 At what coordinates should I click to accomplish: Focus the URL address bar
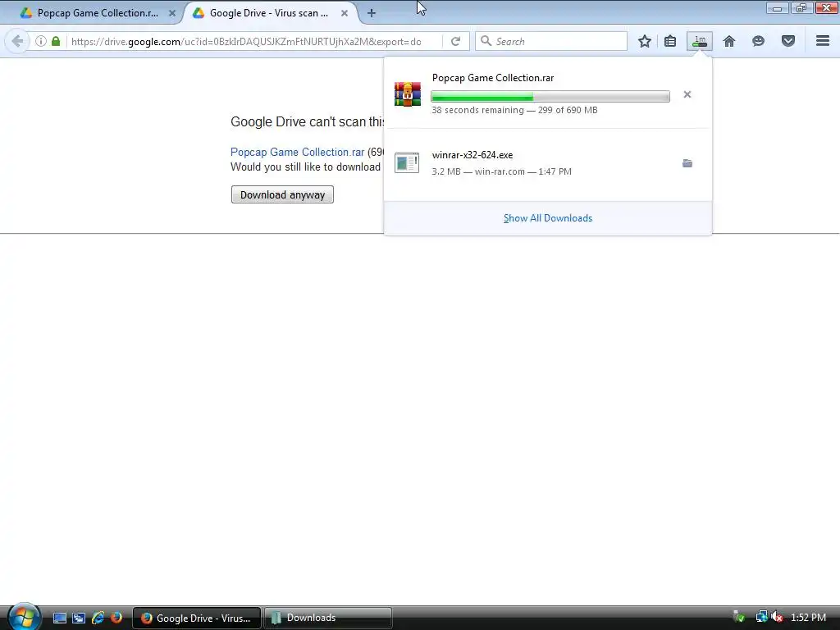click(x=246, y=41)
